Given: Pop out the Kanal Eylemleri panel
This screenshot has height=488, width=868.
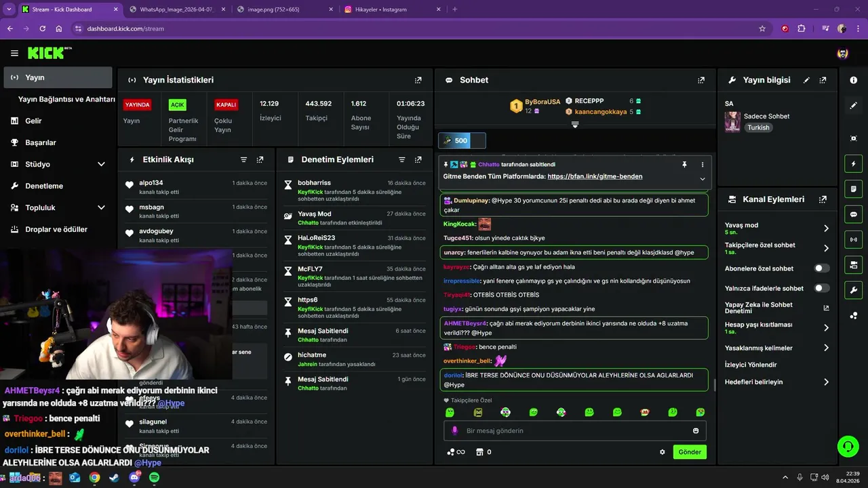Looking at the screenshot, I should 823,199.
